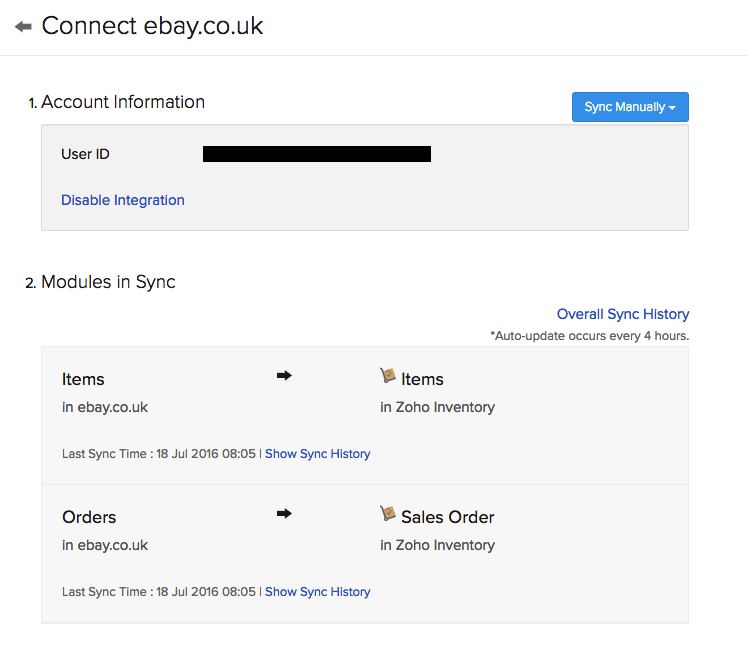Screen dimensions: 747x645
Task: Select the Account Information section heading
Action: 123,102
